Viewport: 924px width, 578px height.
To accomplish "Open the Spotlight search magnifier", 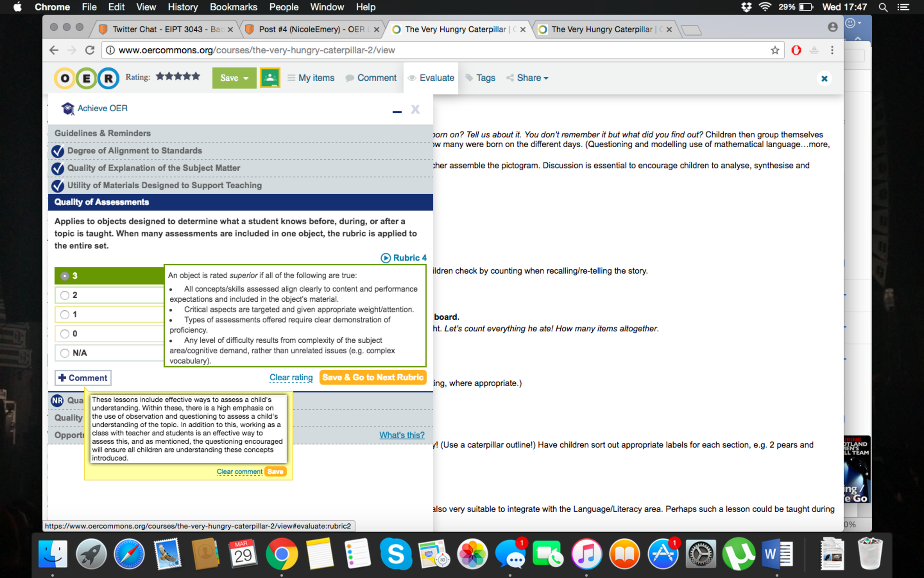I will (x=883, y=7).
